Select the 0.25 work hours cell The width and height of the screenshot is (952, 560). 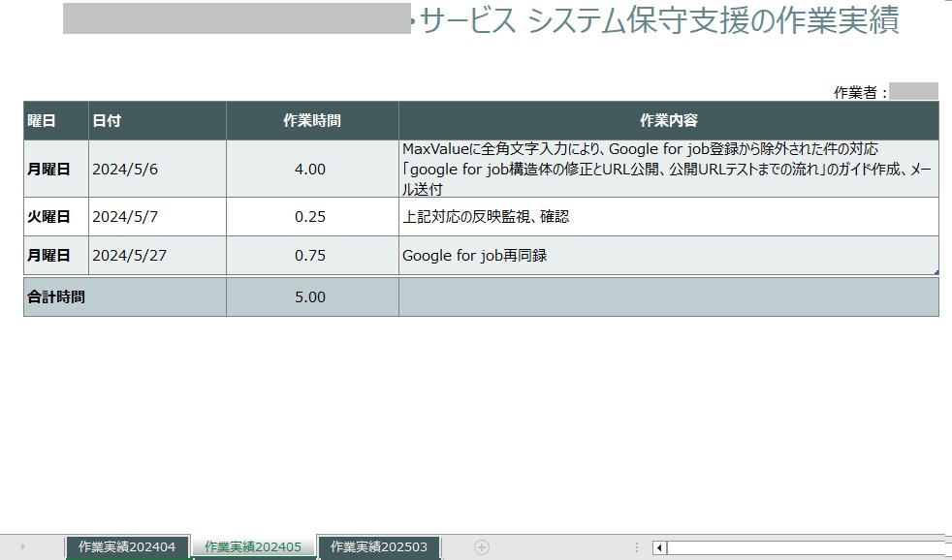click(312, 217)
